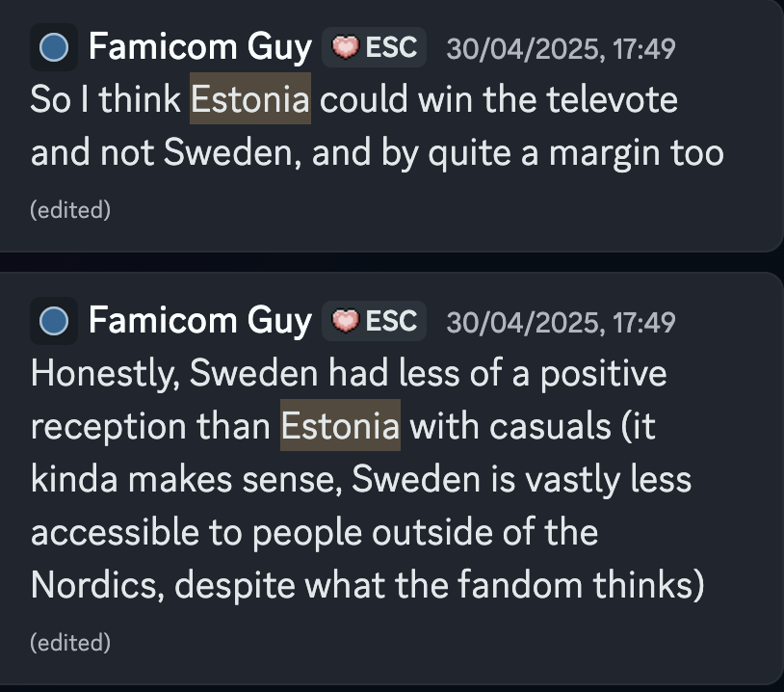Click the avatar beside the 'Honestly, Sweden' message

(x=54, y=321)
